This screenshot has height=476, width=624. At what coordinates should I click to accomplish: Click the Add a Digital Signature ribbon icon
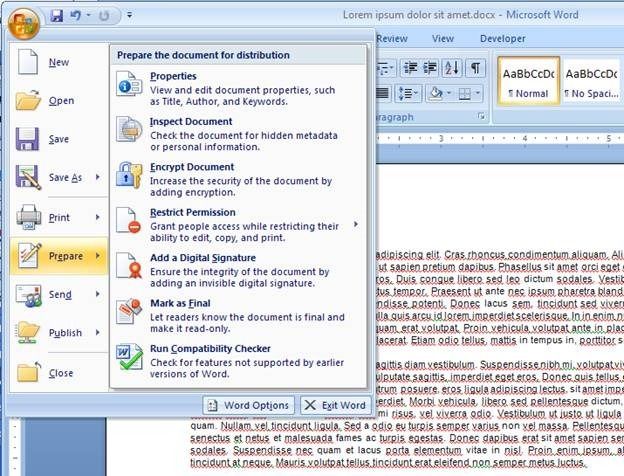pyautogui.click(x=130, y=265)
